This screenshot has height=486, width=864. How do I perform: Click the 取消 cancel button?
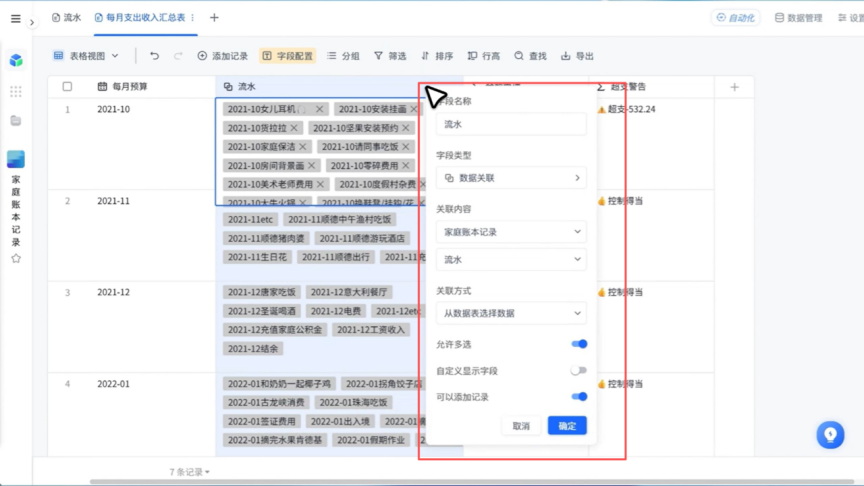tap(521, 426)
